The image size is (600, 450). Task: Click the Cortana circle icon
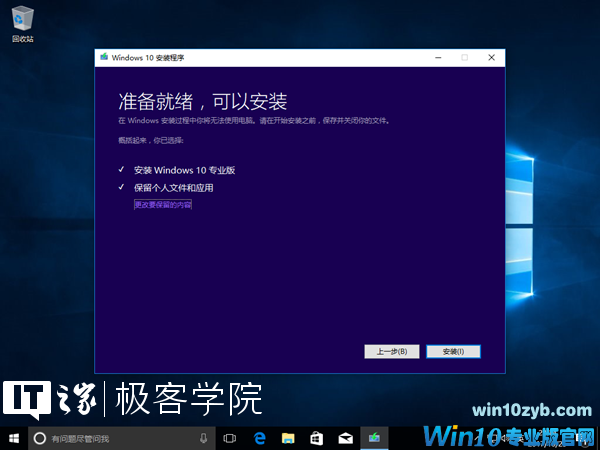point(40,438)
